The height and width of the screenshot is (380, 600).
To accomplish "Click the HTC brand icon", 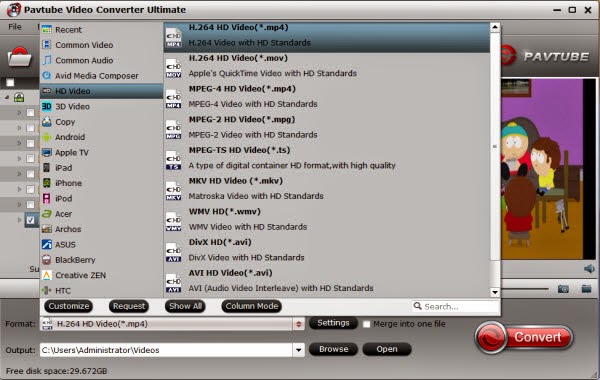I will 47,290.
